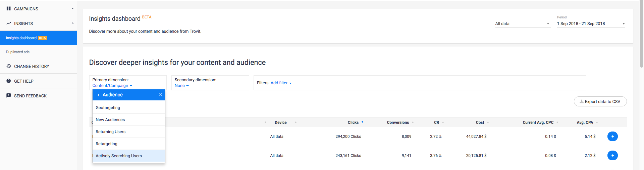Open Duplicated ads in sidebar
Screen dimensions: 644x170
click(18, 52)
